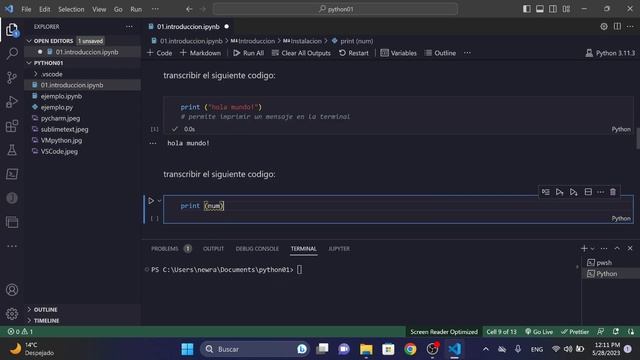Open the notifications bell in status bar
The width and height of the screenshot is (640, 360).
pos(616,332)
